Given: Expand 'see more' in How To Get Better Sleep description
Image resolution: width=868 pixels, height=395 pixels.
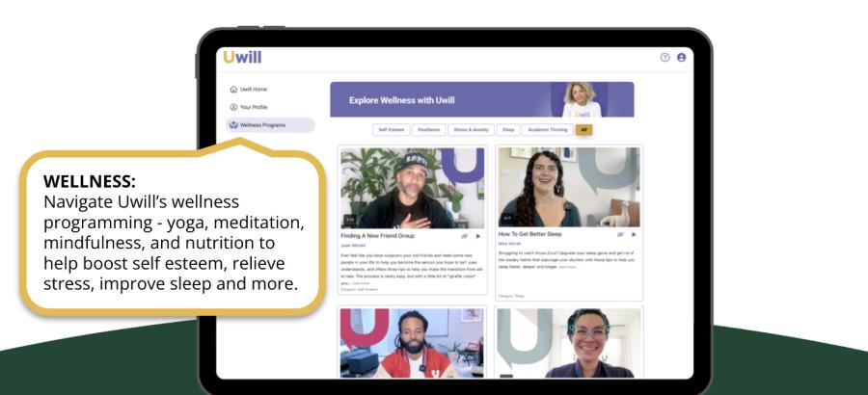Looking at the screenshot, I should pos(567,267).
